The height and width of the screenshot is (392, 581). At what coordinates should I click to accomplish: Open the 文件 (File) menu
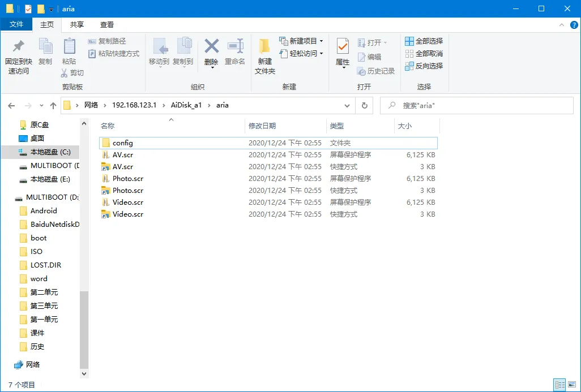16,25
